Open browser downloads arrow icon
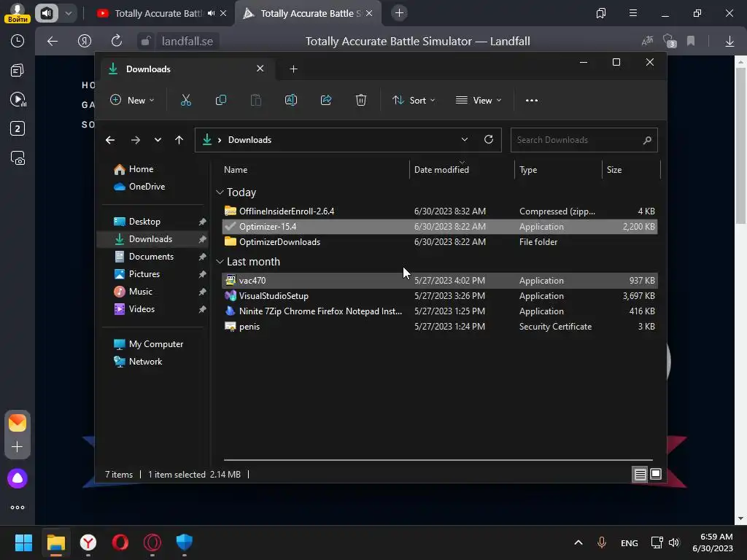The image size is (747, 560). pos(729,42)
